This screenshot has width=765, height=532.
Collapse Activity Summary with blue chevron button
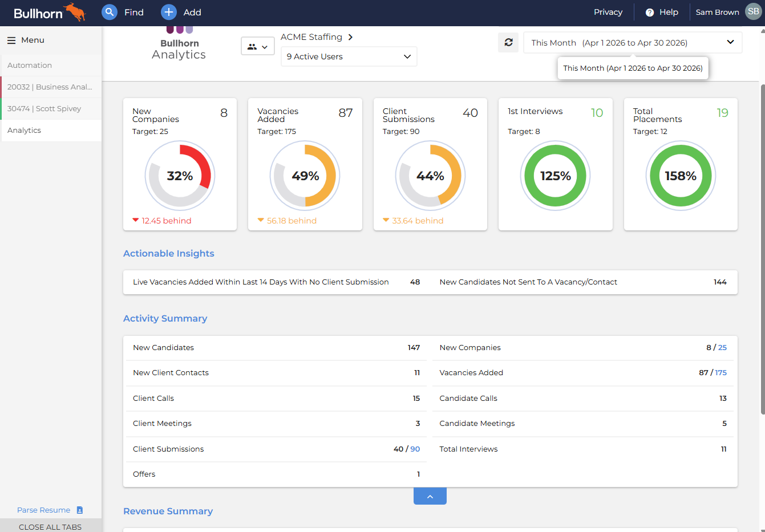(430, 497)
